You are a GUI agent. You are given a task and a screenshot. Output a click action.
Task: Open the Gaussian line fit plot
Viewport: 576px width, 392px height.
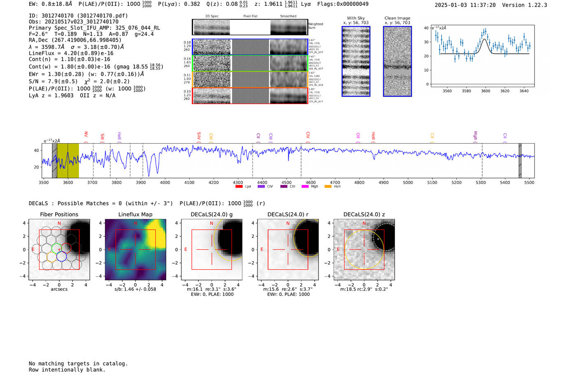point(482,56)
